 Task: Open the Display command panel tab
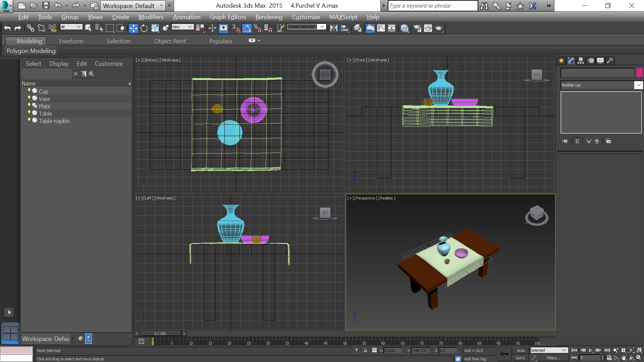point(600,61)
